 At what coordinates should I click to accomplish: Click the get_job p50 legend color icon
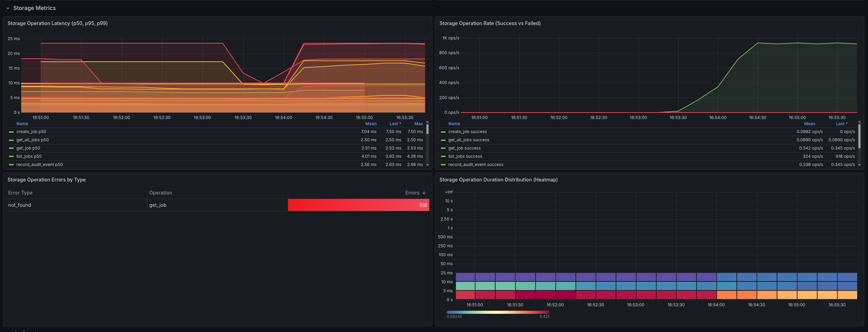click(11, 149)
